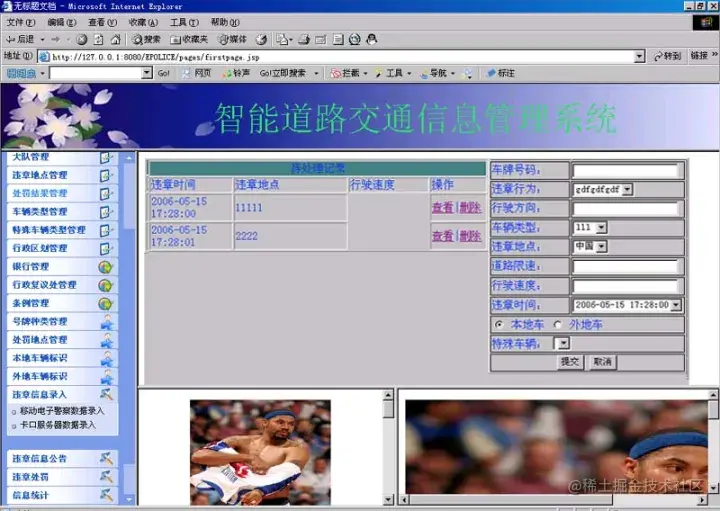
Task: Click icon beside 车辆类型管理
Action: point(106,212)
